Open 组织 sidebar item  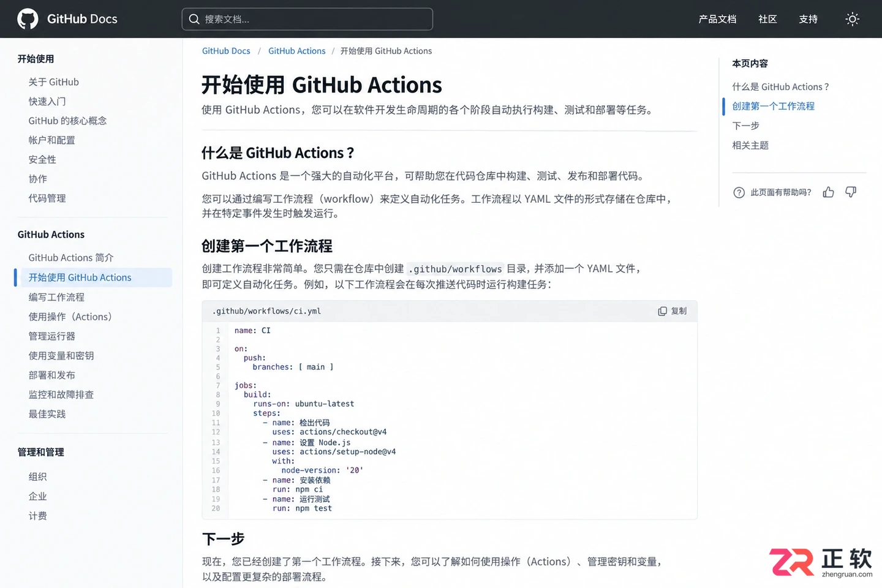37,477
